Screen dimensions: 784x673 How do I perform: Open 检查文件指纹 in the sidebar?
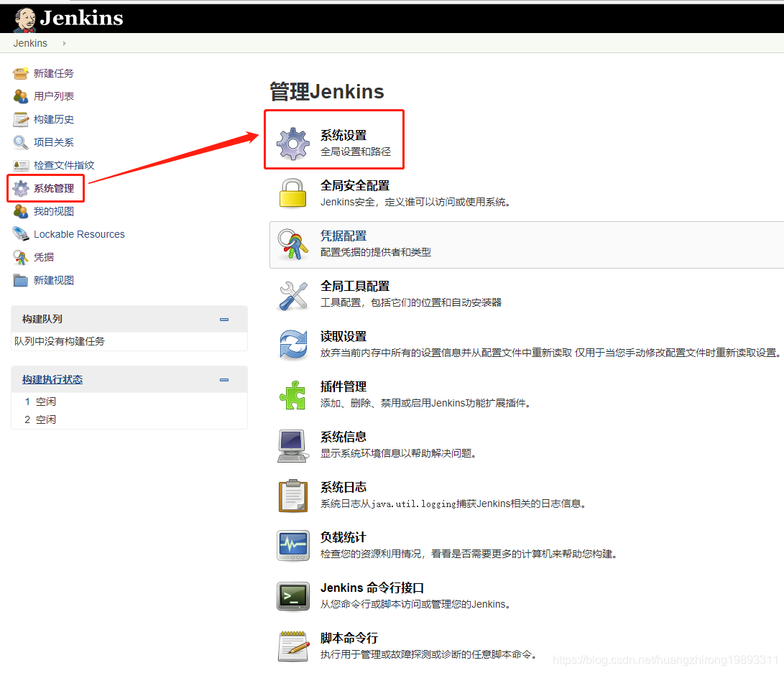(64, 165)
